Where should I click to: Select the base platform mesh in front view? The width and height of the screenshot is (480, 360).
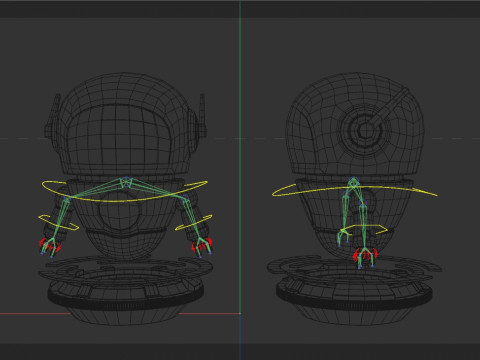click(x=126, y=290)
